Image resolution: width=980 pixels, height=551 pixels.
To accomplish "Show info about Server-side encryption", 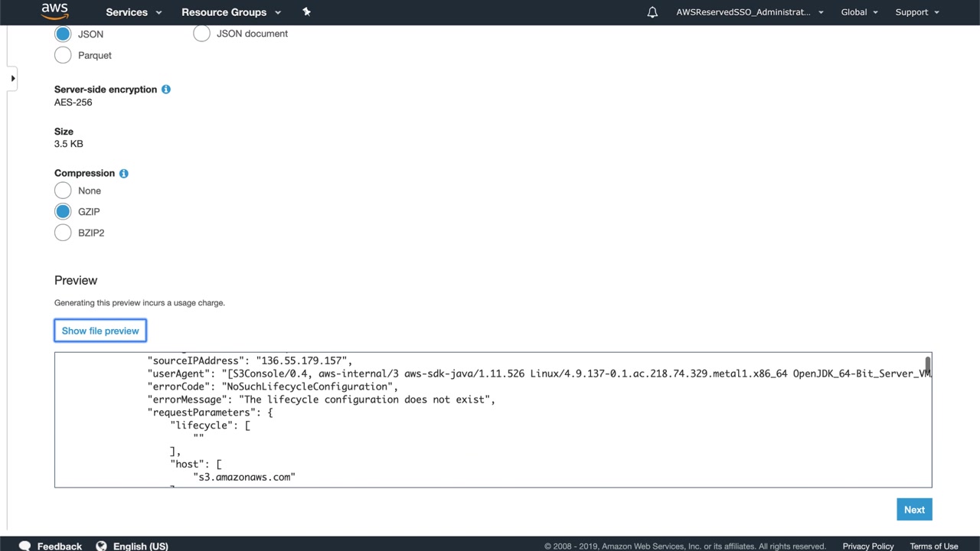I will (165, 90).
